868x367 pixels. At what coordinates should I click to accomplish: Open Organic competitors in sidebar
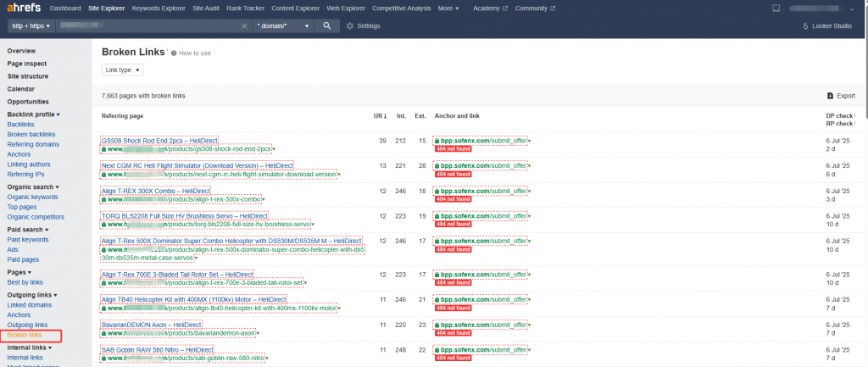click(36, 217)
